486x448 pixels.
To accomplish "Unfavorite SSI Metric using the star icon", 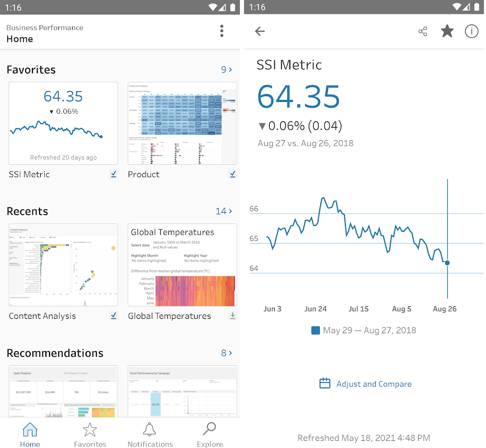I will click(447, 31).
